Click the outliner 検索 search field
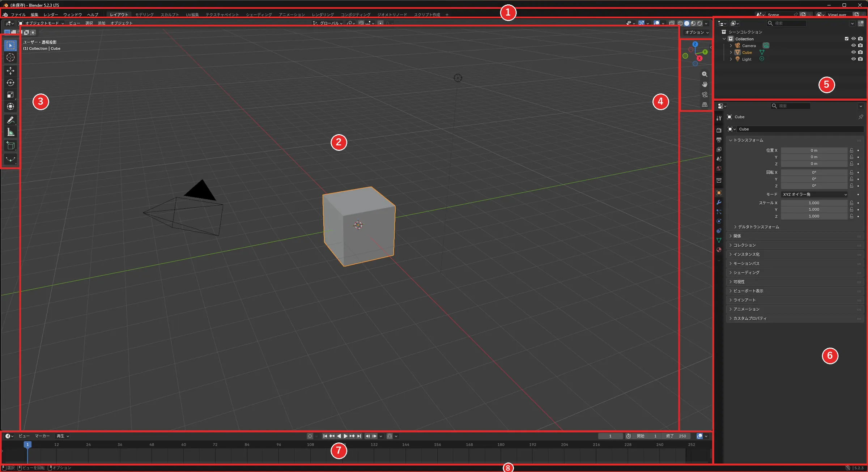 [x=786, y=23]
